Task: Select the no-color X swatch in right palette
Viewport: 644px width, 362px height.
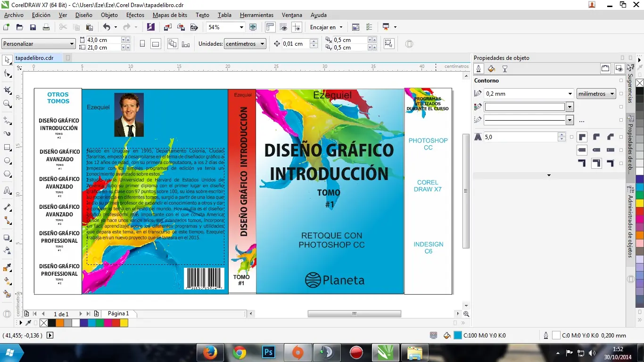Action: point(640,83)
